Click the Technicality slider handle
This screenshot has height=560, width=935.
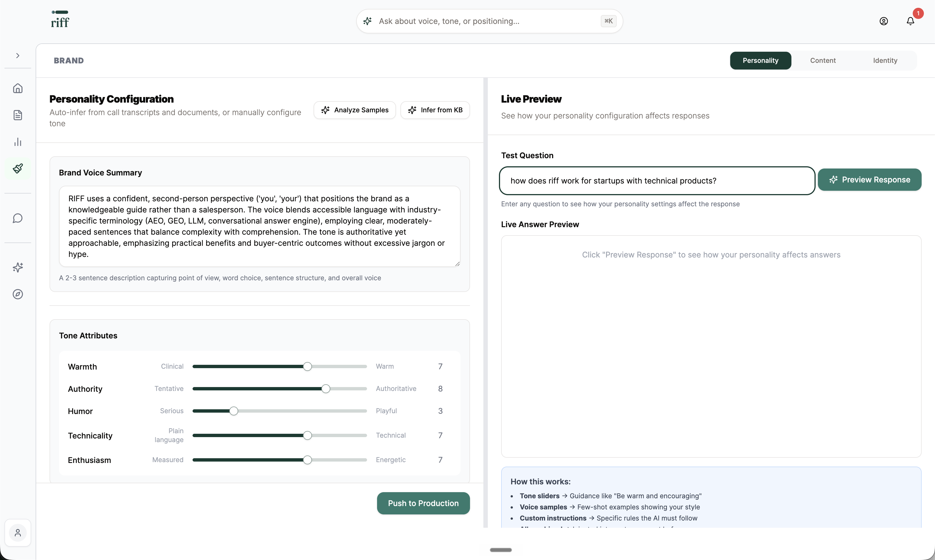(307, 435)
